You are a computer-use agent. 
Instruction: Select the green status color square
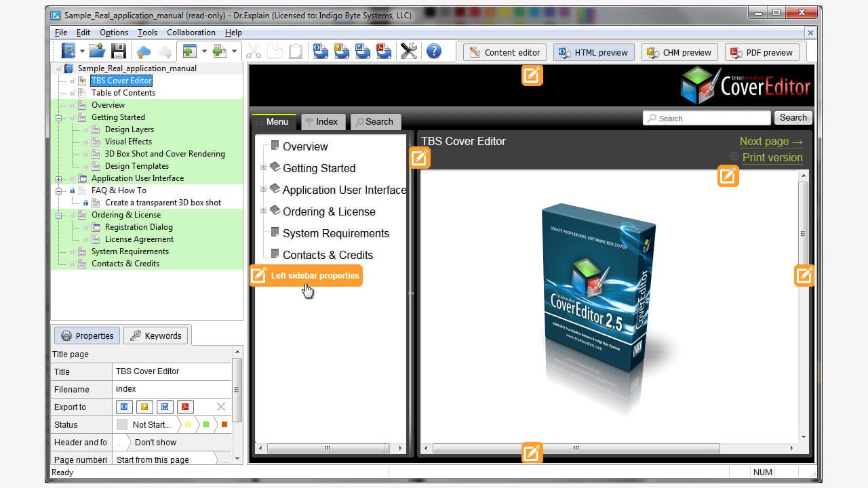(x=206, y=424)
